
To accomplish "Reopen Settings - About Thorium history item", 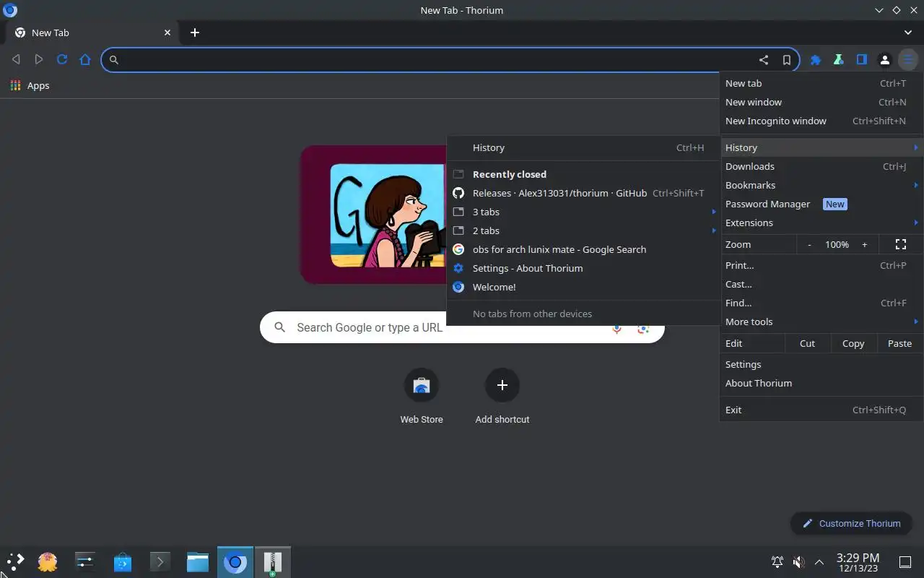I will pyautogui.click(x=583, y=268).
